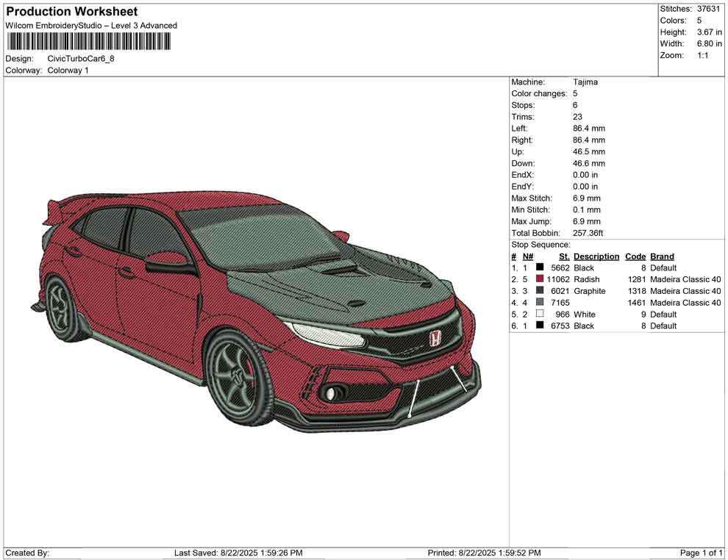Click the barcode under the worksheet title
Image resolution: width=728 pixels, height=560 pixels.
[88, 41]
